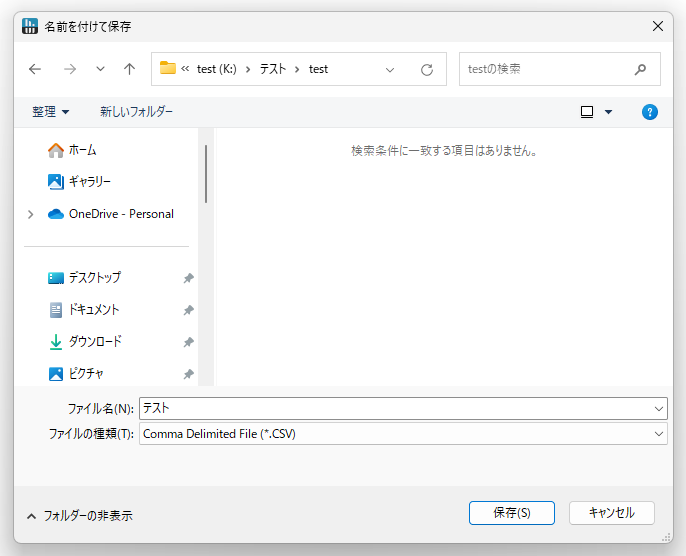The image size is (686, 556).
Task: Select test (K:) in the breadcrumb
Action: [x=217, y=69]
